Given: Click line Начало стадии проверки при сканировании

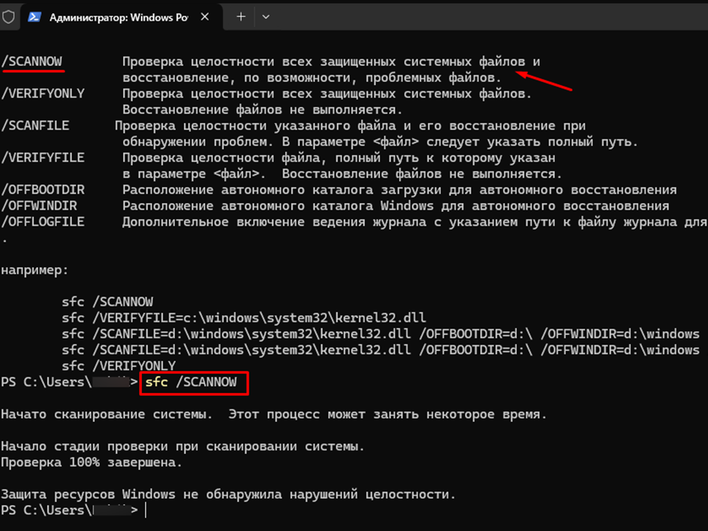Looking at the screenshot, I should [182, 446].
